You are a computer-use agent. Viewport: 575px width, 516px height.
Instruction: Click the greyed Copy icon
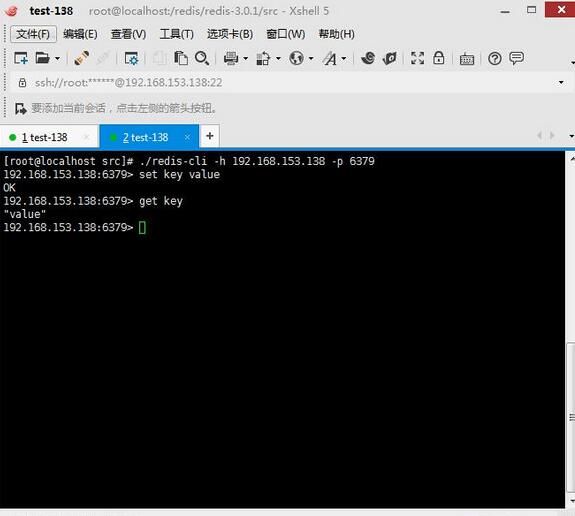pos(159,58)
